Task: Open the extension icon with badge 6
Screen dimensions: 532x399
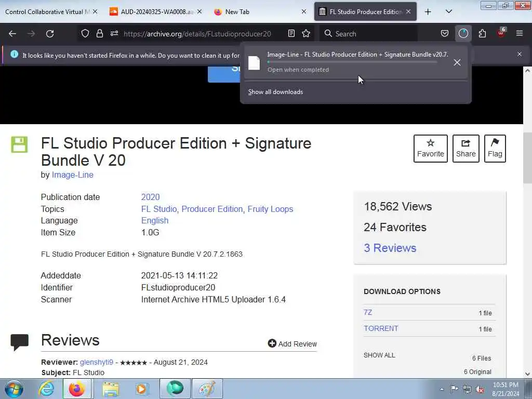Action: pos(501,33)
